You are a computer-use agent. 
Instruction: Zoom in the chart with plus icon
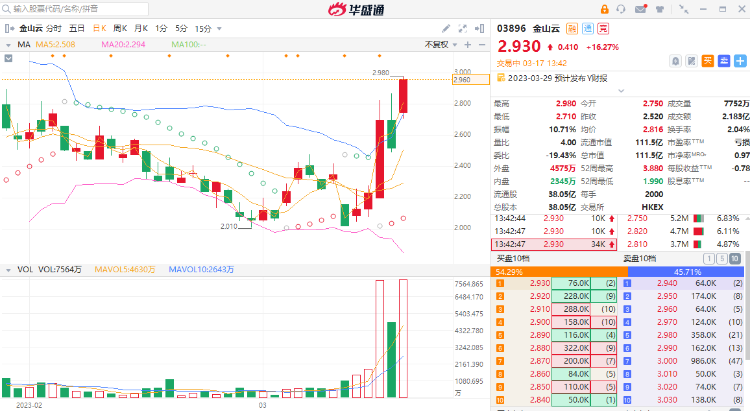(x=468, y=44)
